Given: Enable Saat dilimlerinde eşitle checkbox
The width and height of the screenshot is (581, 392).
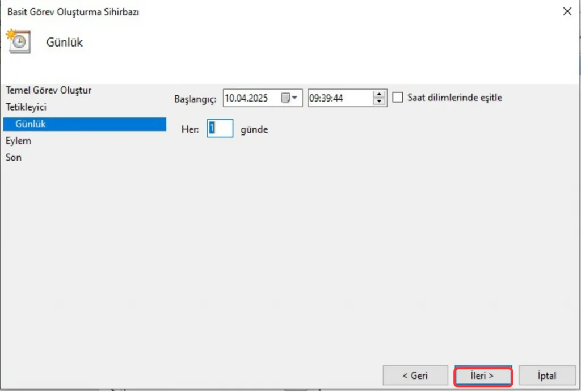Looking at the screenshot, I should tap(398, 98).
